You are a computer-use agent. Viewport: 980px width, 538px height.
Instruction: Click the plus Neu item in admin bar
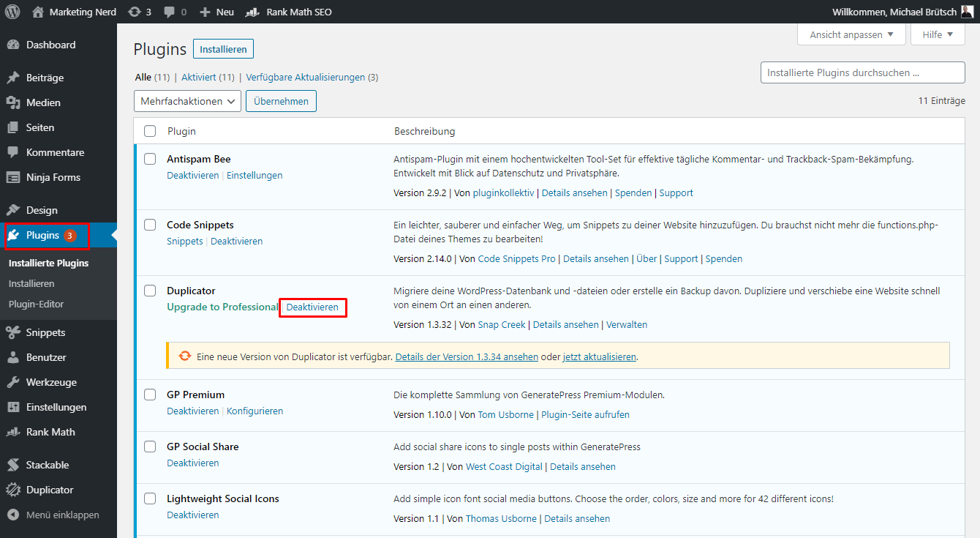(216, 12)
